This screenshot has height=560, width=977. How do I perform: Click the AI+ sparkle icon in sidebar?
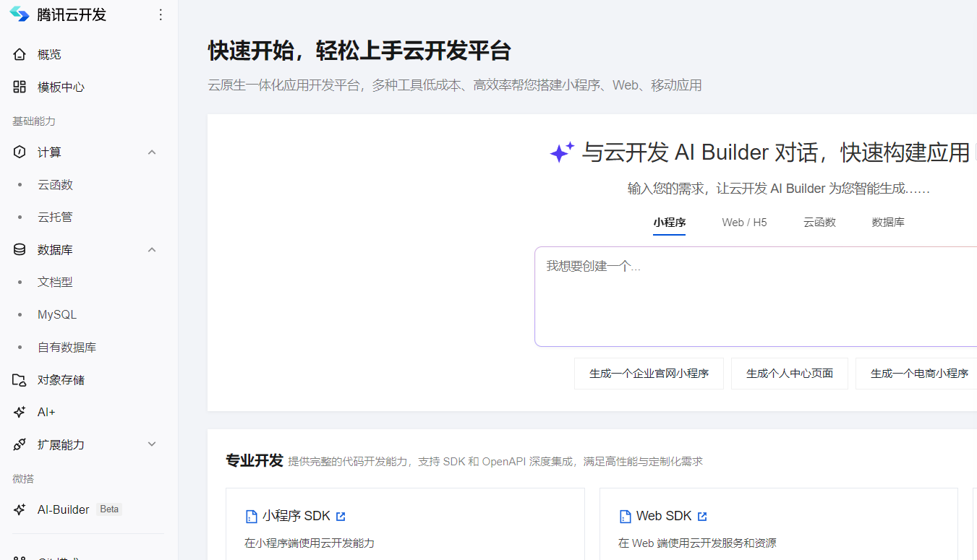pyautogui.click(x=20, y=412)
